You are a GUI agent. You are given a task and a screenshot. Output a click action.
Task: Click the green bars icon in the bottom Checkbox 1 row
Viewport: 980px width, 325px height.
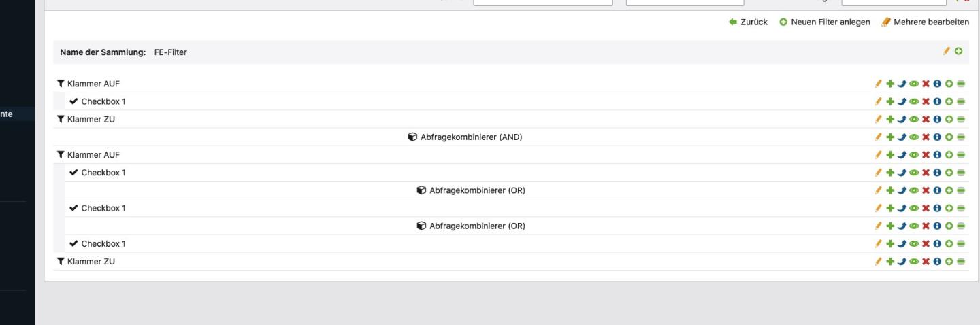[961, 244]
